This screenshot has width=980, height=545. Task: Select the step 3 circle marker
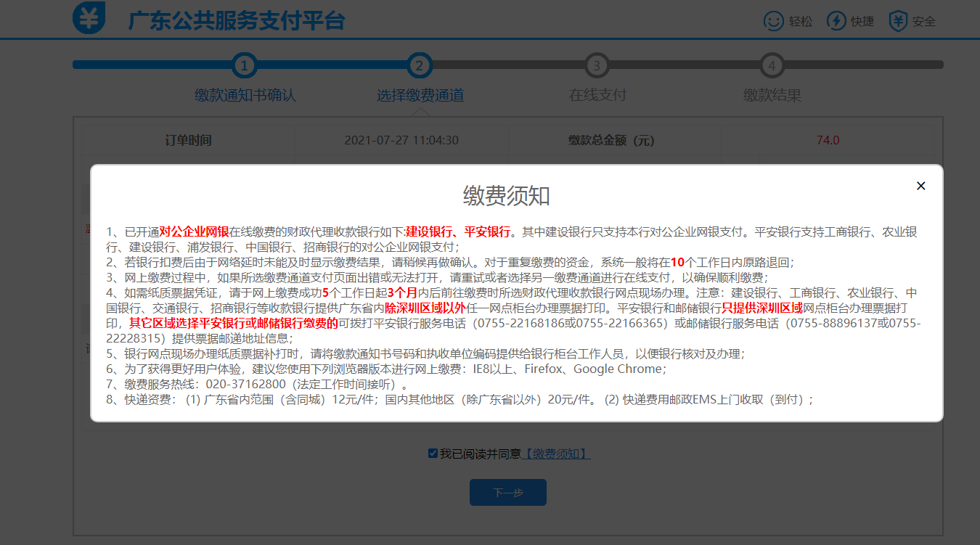point(597,65)
